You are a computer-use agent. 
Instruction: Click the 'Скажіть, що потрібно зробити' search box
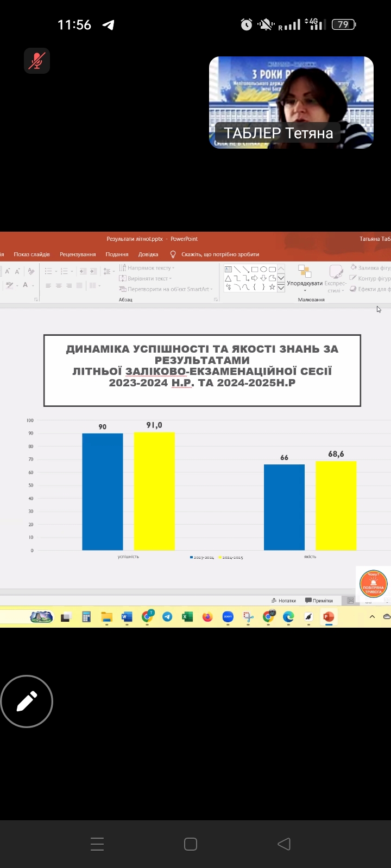(x=220, y=254)
